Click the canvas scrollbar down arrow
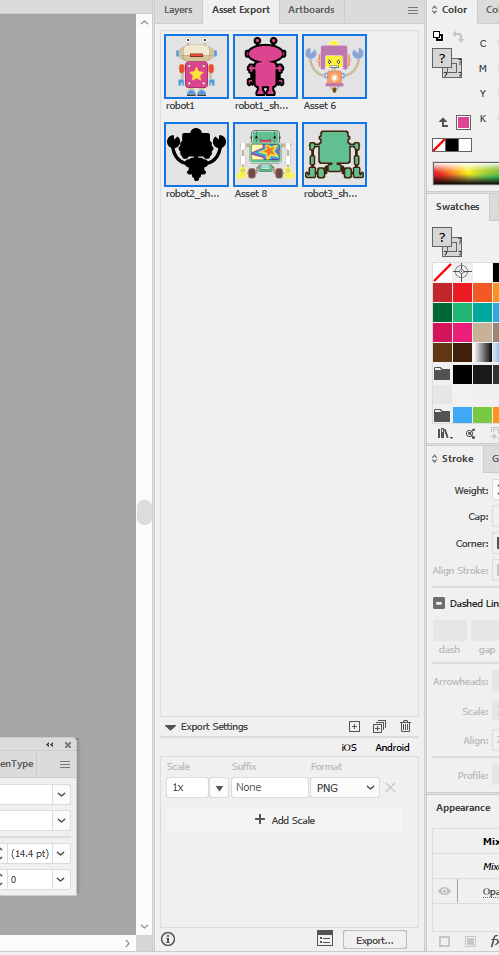Viewport: 499px width, 955px height. point(144,926)
